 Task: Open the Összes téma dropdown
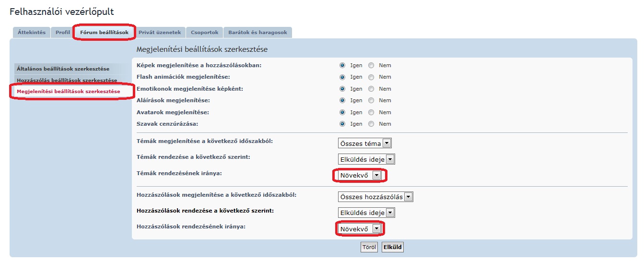coord(365,143)
